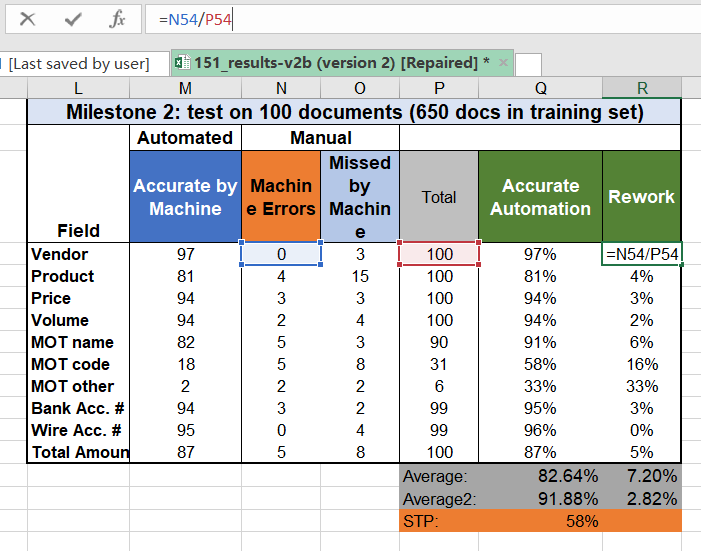Select the Bank Acc. # row label

(78, 408)
